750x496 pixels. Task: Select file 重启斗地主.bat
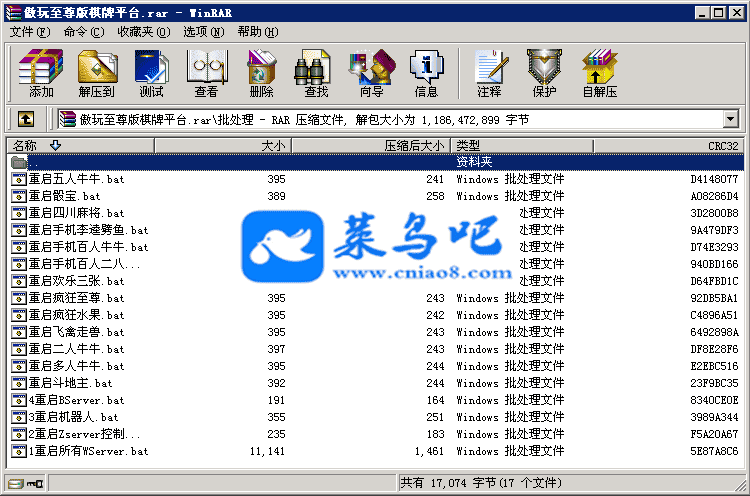tap(70, 383)
